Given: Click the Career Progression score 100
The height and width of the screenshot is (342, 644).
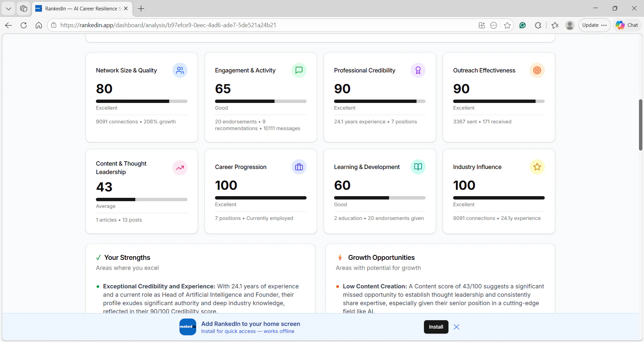Looking at the screenshot, I should (226, 185).
